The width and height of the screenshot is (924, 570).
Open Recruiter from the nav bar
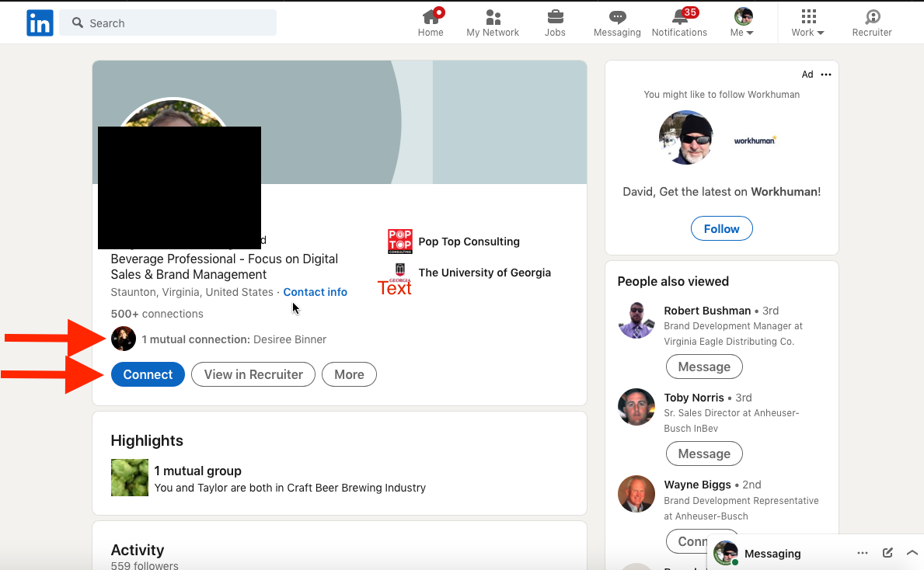872,23
